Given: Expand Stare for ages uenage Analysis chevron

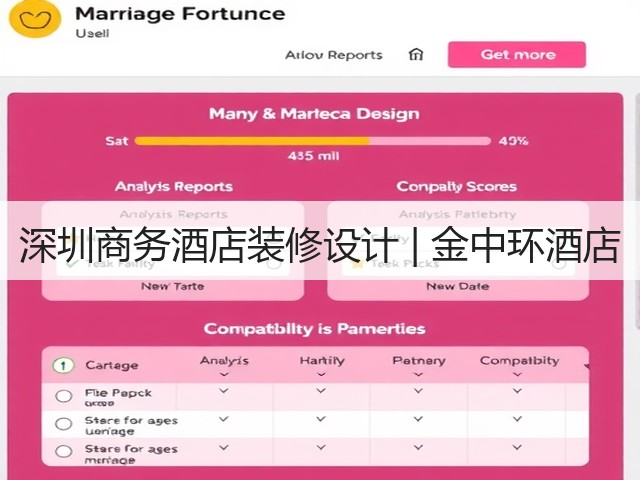Looking at the screenshot, I should (224, 419).
